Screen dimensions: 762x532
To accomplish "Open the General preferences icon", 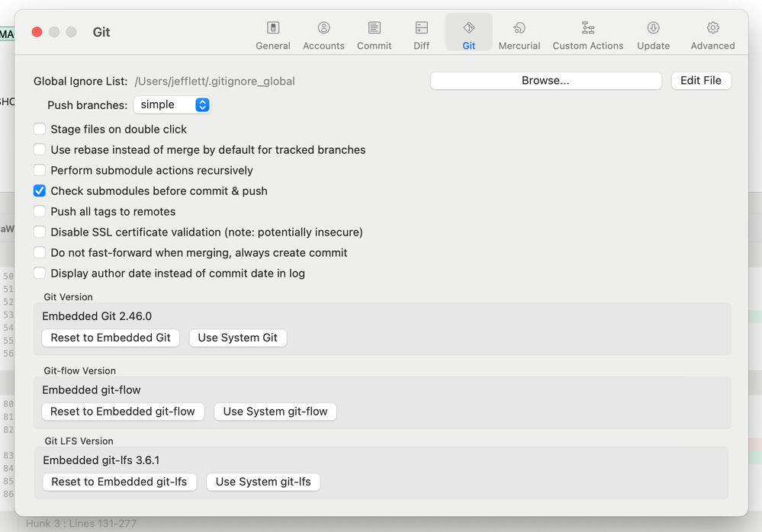I will (x=273, y=28).
